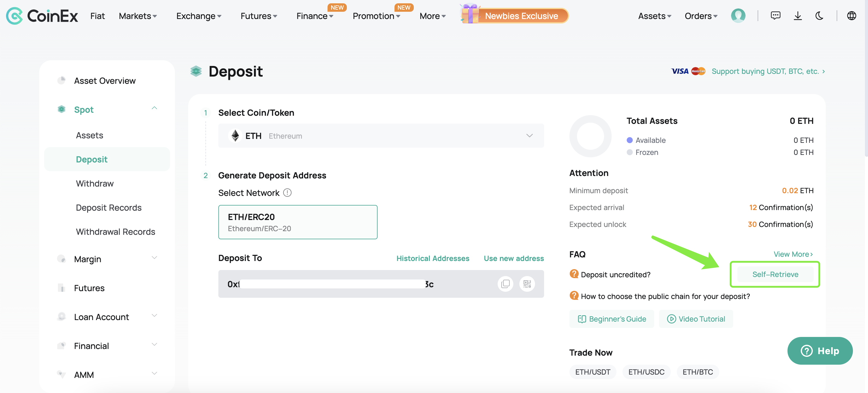Open the top Futures dropdown menu

(x=259, y=16)
